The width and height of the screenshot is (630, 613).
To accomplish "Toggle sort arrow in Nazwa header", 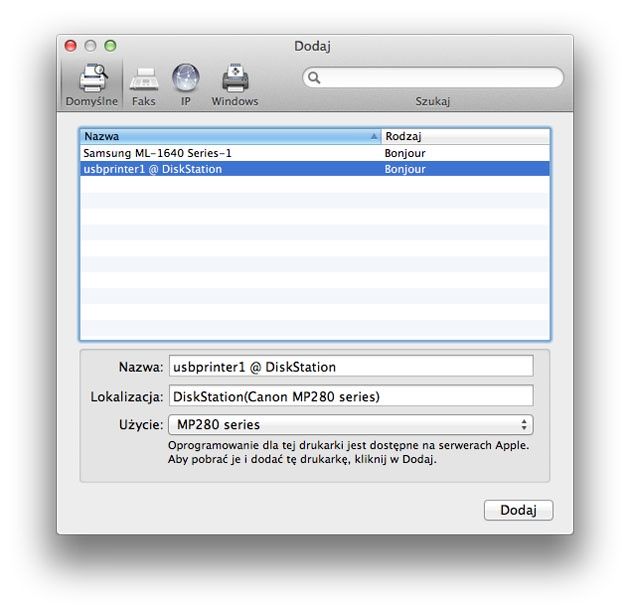I will point(374,137).
